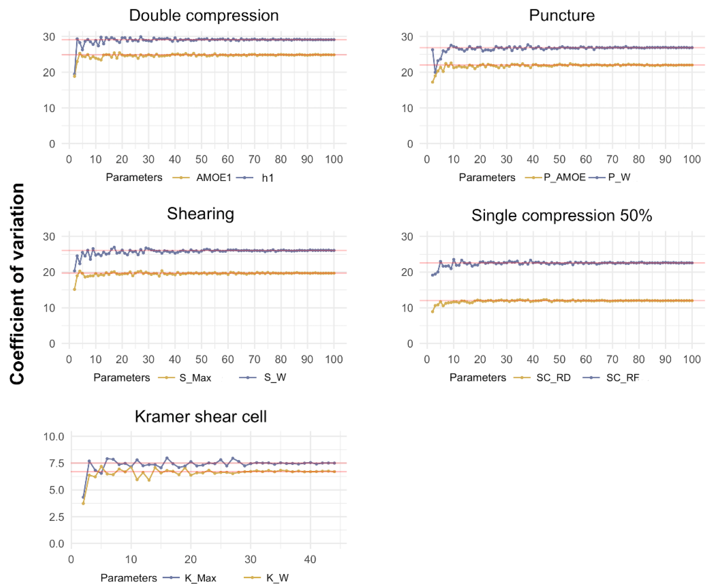712x588 pixels.
Task: Click the P_AMOE legend line marker
Action: (533, 177)
